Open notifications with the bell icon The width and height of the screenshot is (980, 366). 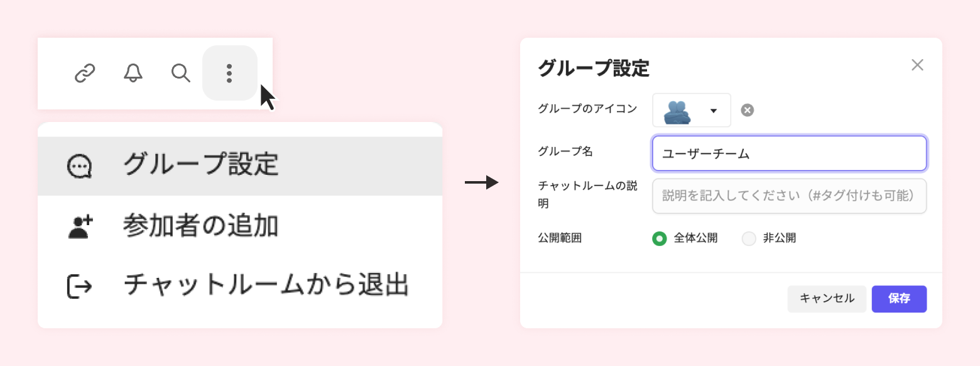pyautogui.click(x=133, y=74)
